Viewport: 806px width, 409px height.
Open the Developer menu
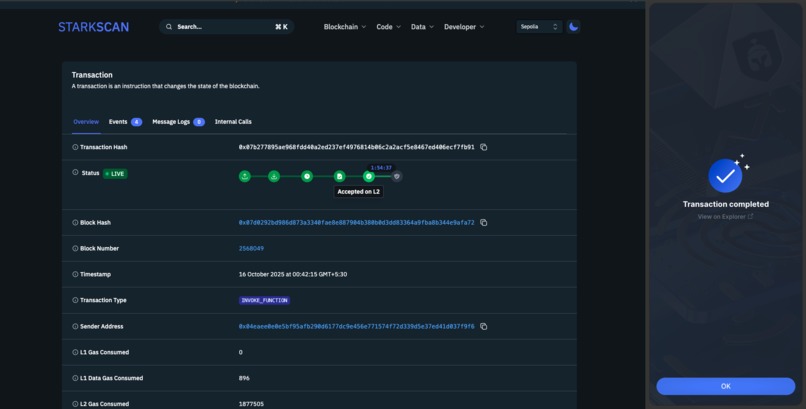click(464, 27)
